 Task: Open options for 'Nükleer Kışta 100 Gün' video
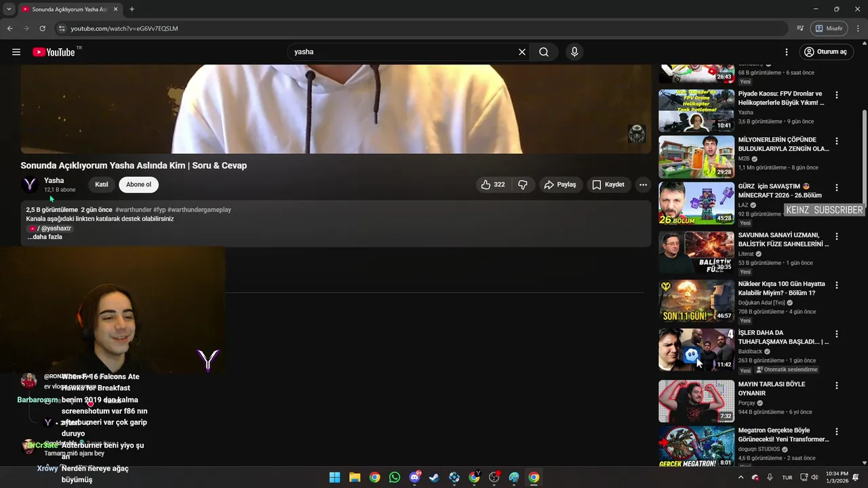pyautogui.click(x=837, y=285)
